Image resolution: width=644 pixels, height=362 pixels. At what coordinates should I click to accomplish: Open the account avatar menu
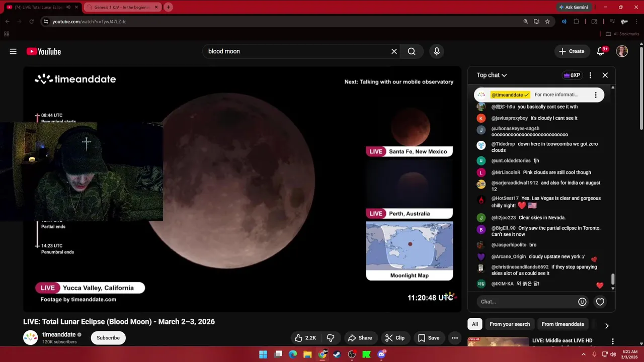[x=622, y=51]
